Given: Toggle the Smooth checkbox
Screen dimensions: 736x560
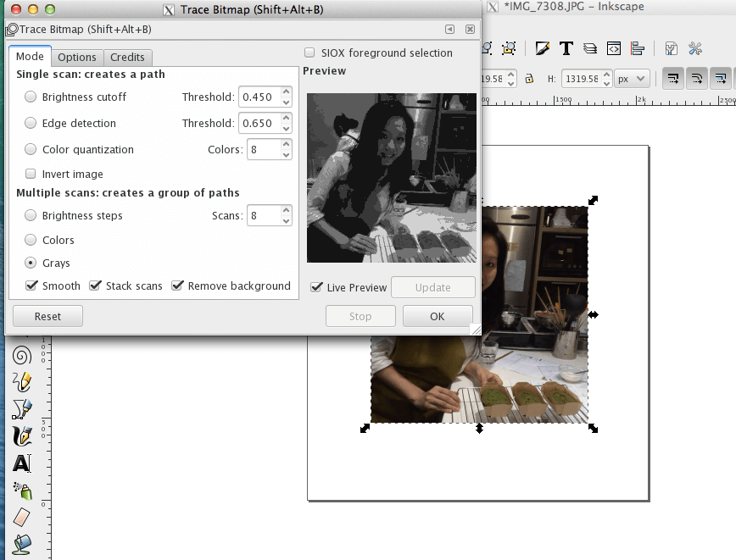Looking at the screenshot, I should pos(31,286).
